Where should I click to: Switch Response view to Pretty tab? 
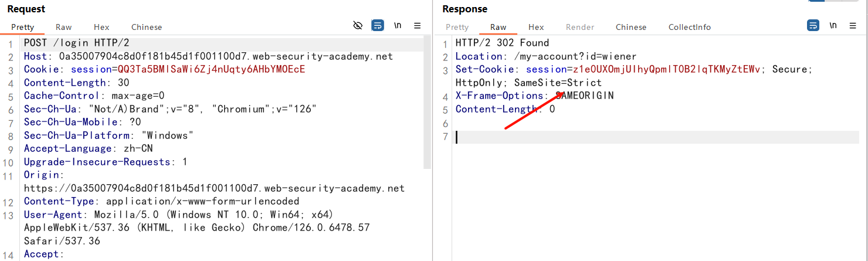pyautogui.click(x=457, y=27)
